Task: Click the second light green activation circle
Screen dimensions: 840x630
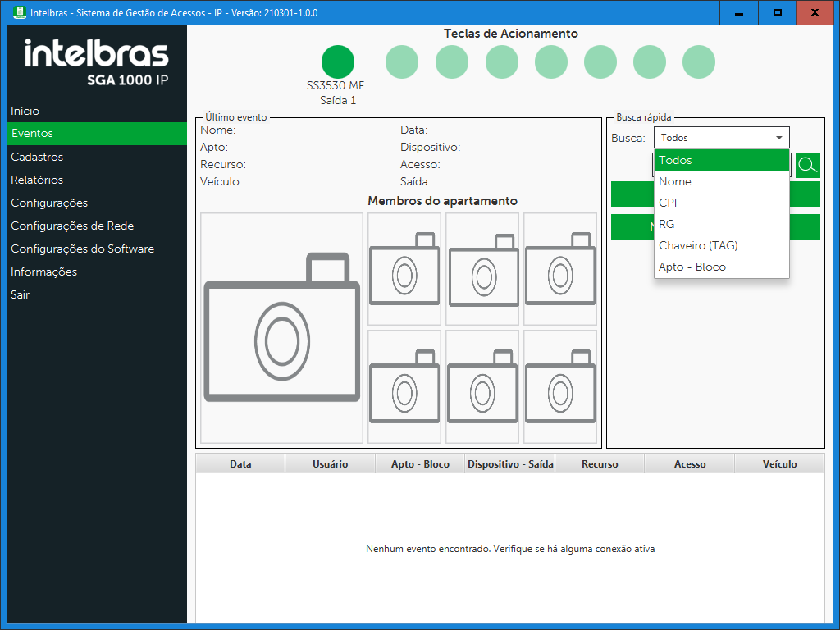Action: 451,62
